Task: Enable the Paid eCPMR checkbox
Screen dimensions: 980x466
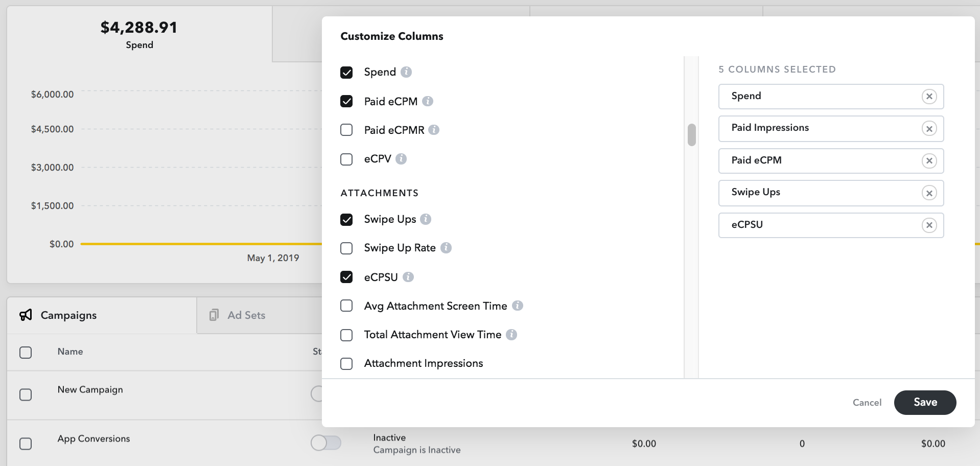Action: tap(346, 130)
